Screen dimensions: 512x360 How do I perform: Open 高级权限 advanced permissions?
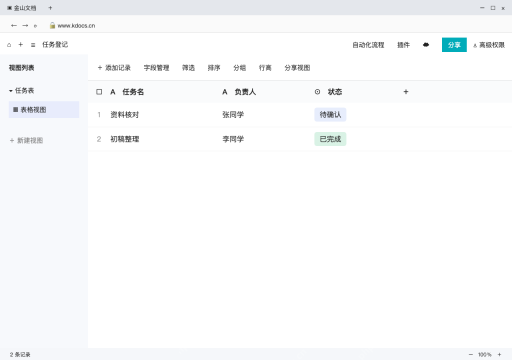pyautogui.click(x=489, y=45)
